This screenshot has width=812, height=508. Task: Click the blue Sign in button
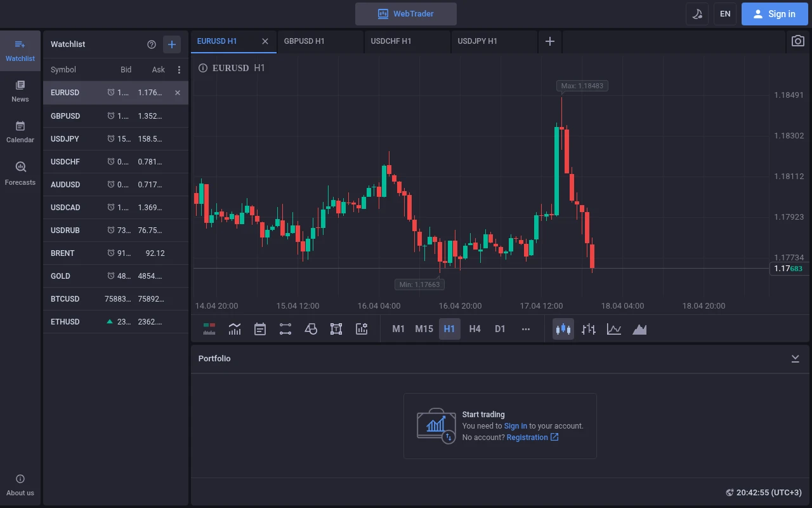coord(773,14)
